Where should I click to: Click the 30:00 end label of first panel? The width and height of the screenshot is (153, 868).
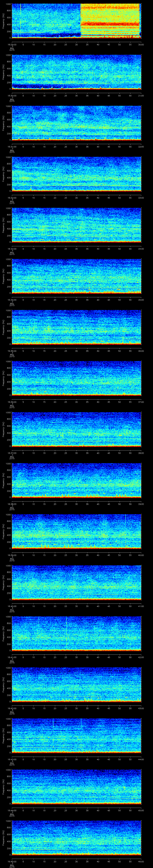(x=141, y=44)
